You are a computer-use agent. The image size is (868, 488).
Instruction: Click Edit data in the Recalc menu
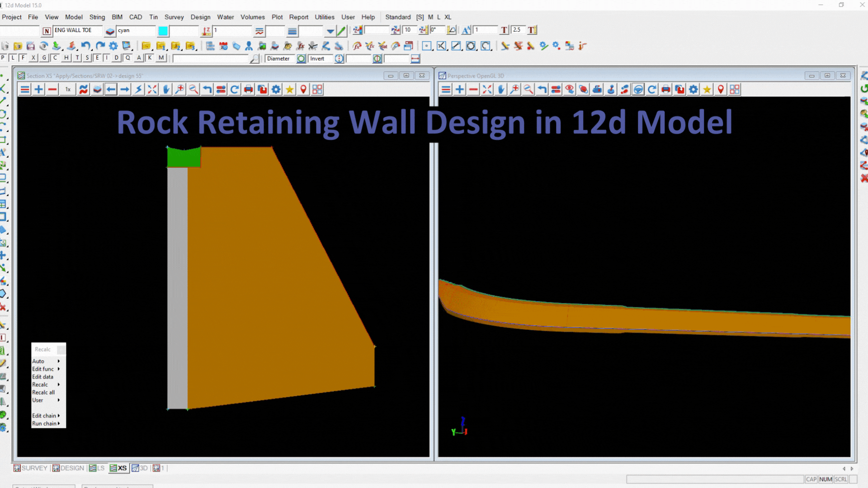pyautogui.click(x=42, y=376)
